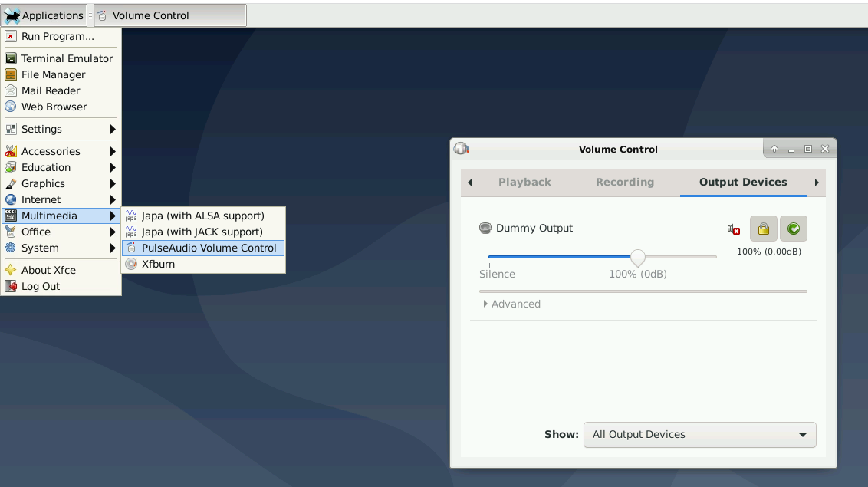Click the Log Out icon
This screenshot has height=487, width=868.
[11, 286]
